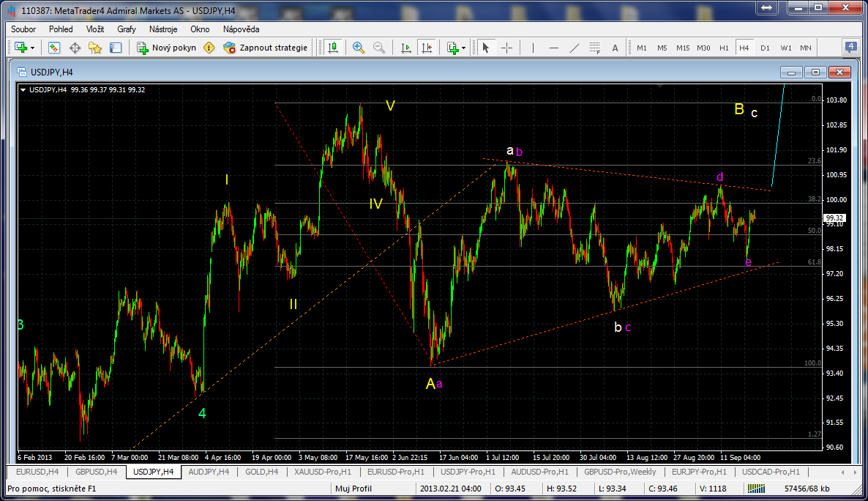Switch to XAUUSD-Pro,H1 chart tab
Viewport: 868px width, 501px height.
[323, 472]
